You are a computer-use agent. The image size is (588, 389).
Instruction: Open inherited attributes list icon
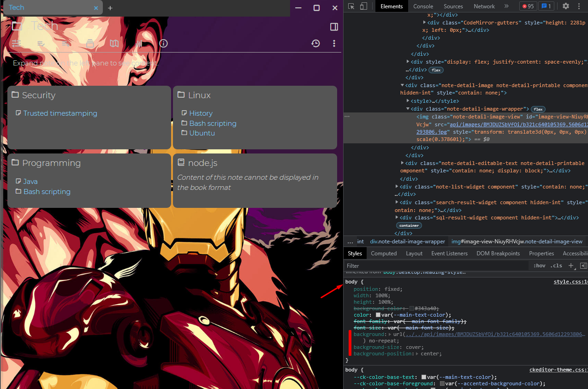click(x=65, y=43)
